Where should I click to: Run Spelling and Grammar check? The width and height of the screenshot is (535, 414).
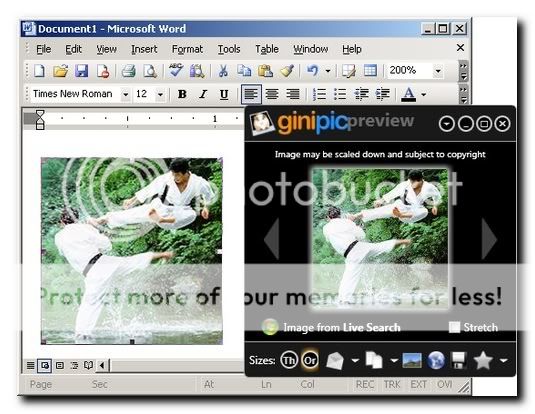[x=176, y=70]
